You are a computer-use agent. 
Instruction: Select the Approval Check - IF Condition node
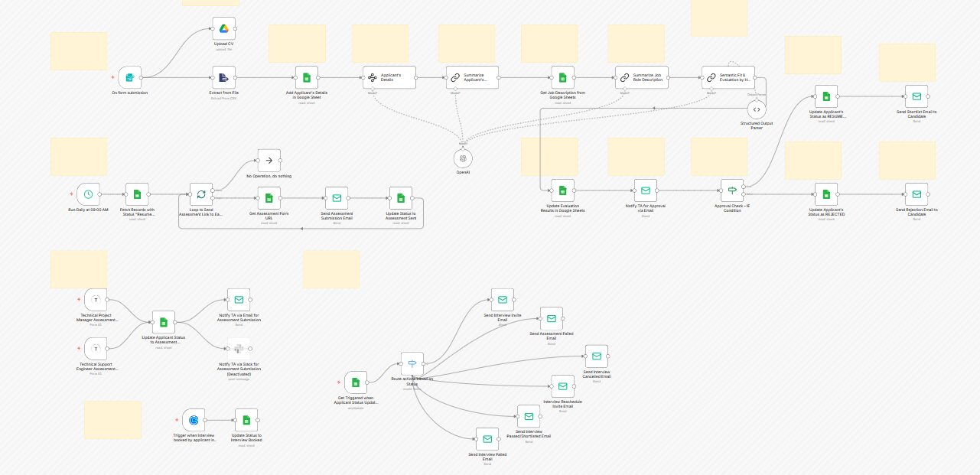click(732, 190)
